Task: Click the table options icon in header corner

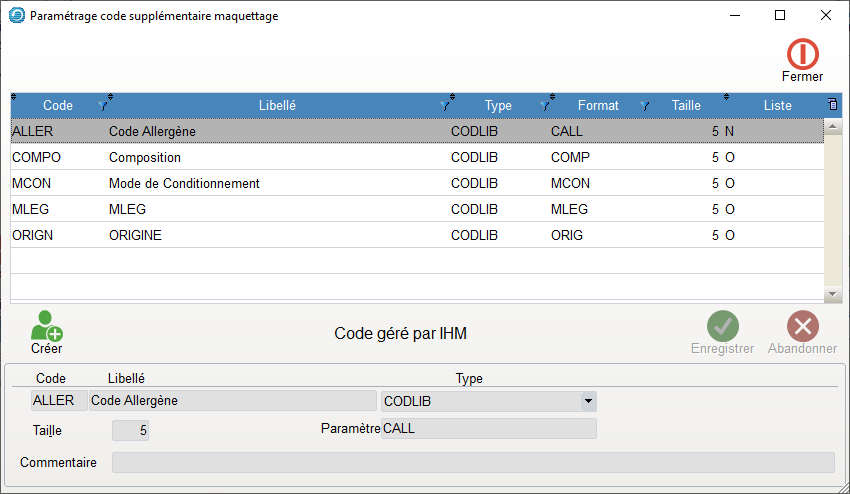Action: click(x=833, y=105)
